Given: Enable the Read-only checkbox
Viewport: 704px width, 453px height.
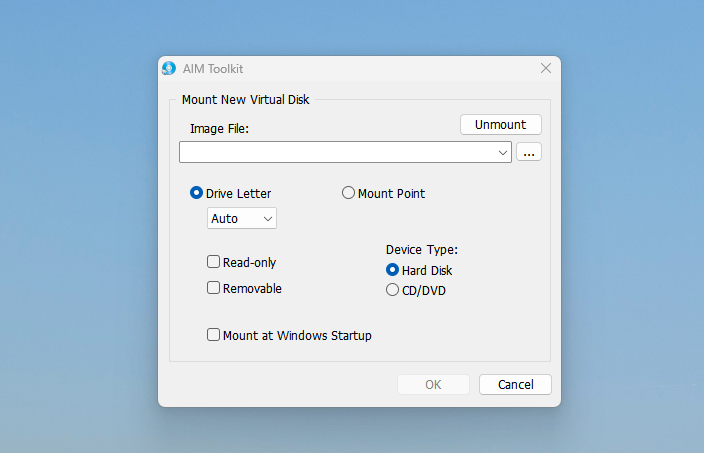Looking at the screenshot, I should pos(213,262).
